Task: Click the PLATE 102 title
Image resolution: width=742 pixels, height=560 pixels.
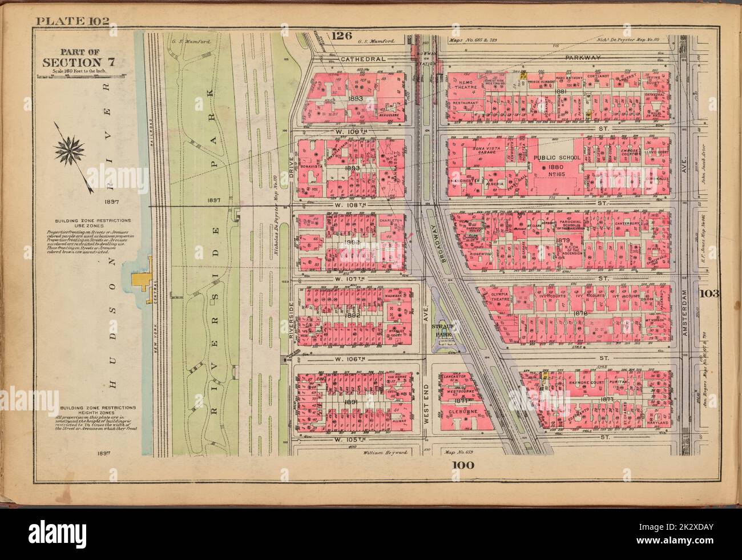Action: (x=72, y=22)
